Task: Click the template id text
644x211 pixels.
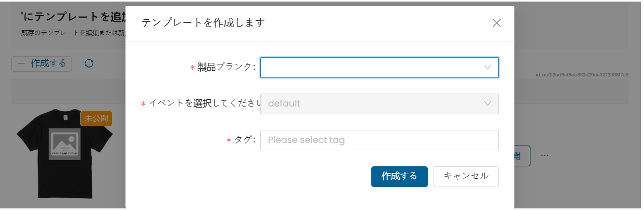Action: [582, 75]
